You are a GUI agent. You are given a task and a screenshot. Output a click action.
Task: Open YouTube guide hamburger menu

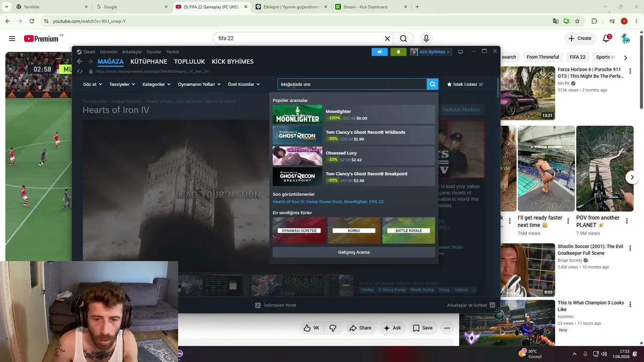[12, 39]
